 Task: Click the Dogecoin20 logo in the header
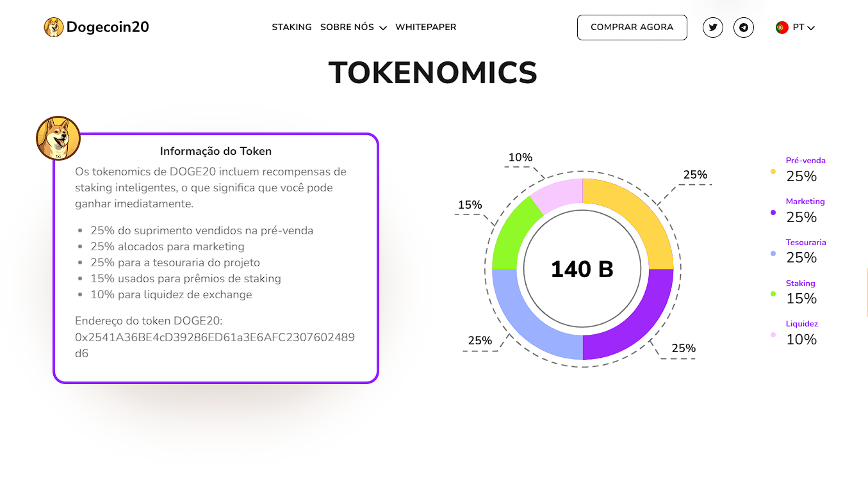point(95,27)
